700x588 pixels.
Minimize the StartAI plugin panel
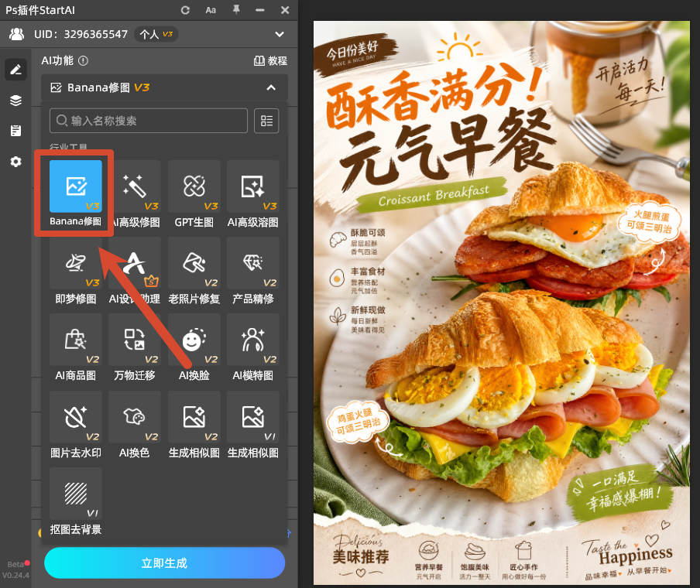[x=260, y=10]
